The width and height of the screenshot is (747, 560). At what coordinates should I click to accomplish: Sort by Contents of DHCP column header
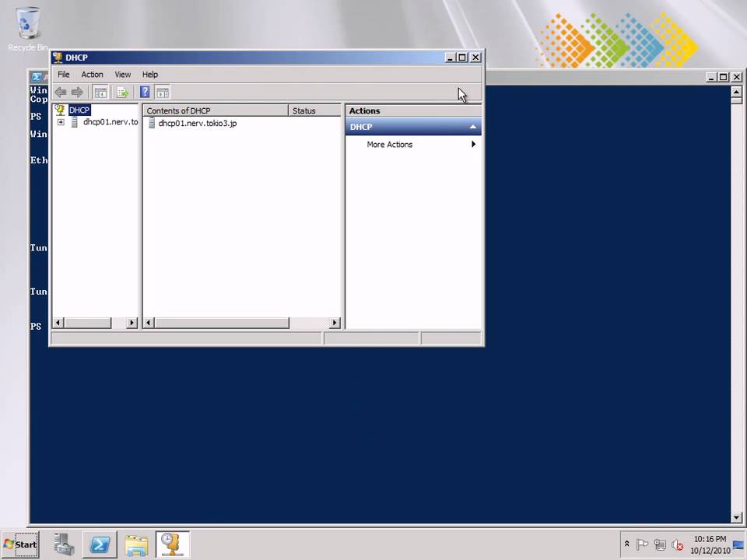[216, 110]
